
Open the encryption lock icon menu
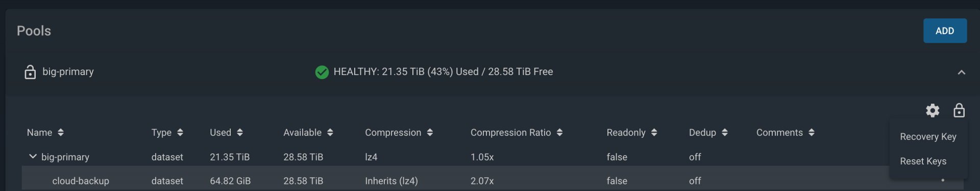tap(959, 110)
